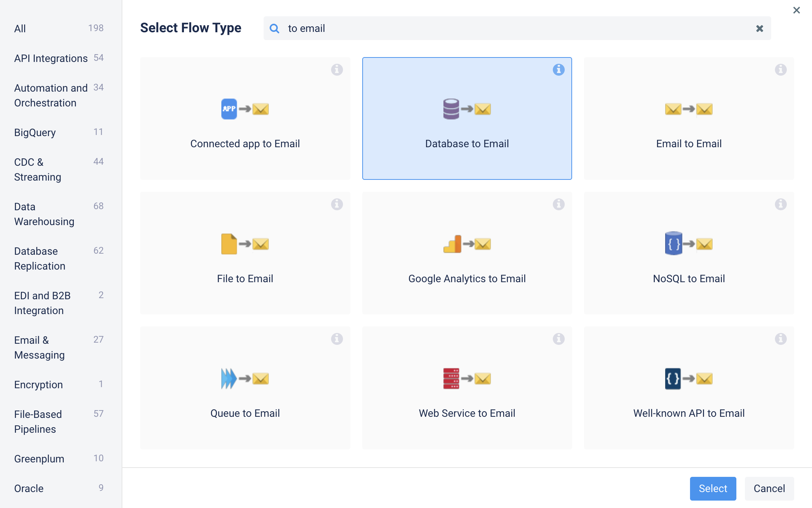This screenshot has width=812, height=508.
Task: Click the Connected app to Email flow icon
Action: pyautogui.click(x=245, y=109)
